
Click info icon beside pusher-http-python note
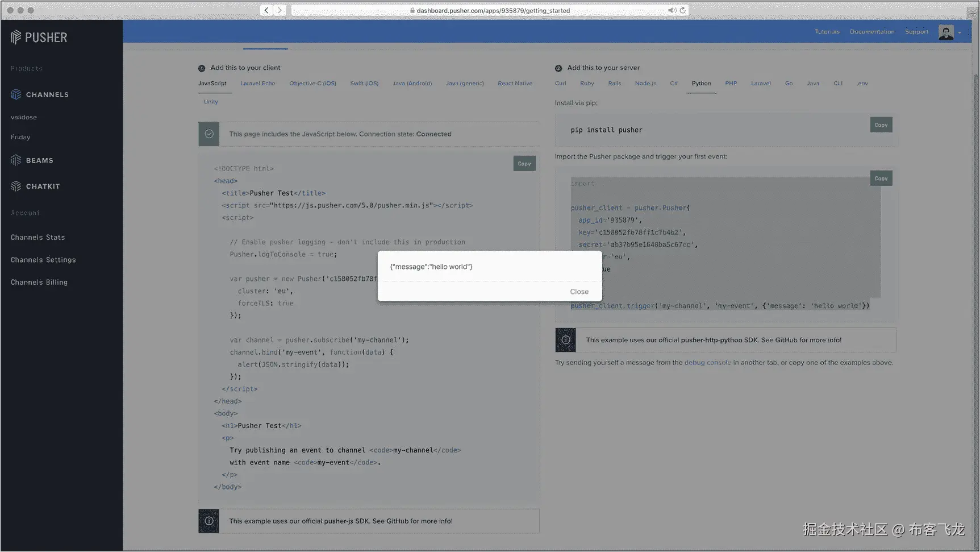(x=566, y=340)
